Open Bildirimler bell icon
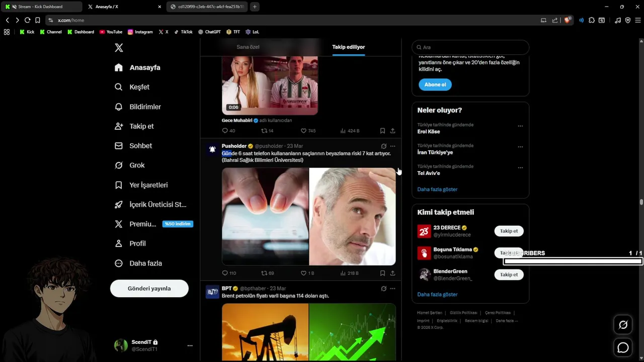The image size is (644, 362). click(x=119, y=107)
